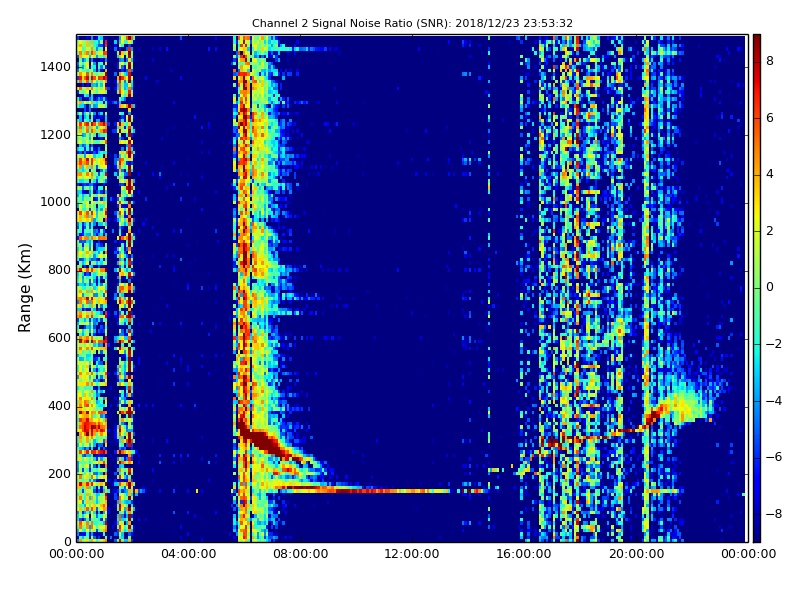The width and height of the screenshot is (800, 600).
Task: Click the colorbar label 8
Action: [x=770, y=61]
